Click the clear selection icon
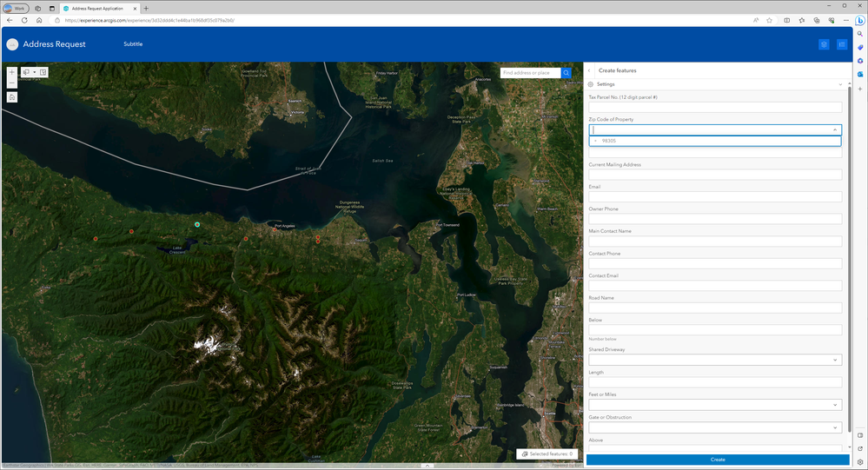Image resolution: width=868 pixels, height=470 pixels. (43, 72)
